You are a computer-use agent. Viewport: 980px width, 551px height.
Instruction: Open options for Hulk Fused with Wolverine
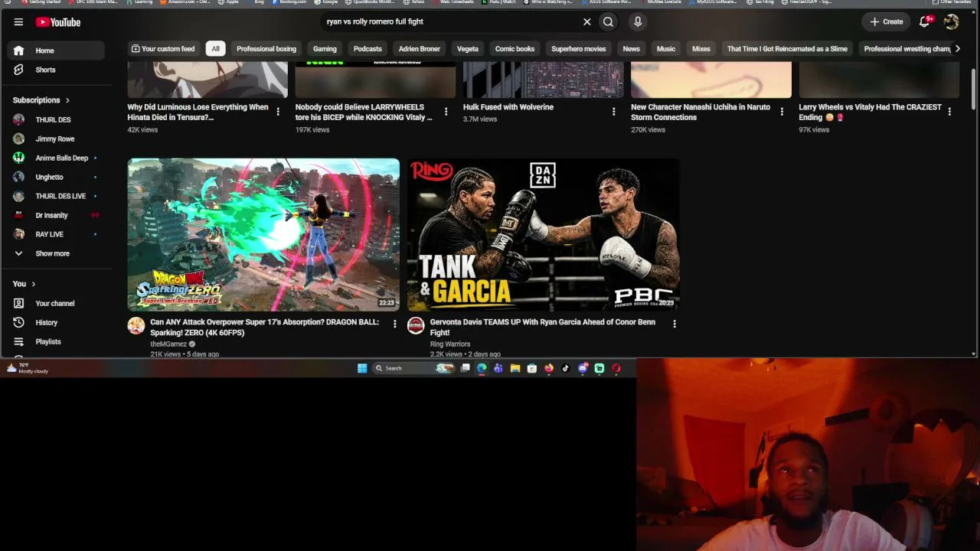613,112
